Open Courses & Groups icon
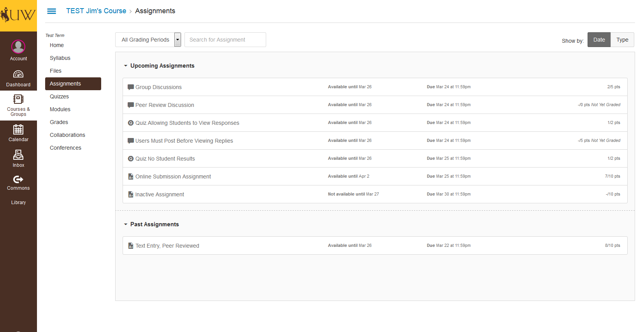The width and height of the screenshot is (644, 332). pos(18,100)
